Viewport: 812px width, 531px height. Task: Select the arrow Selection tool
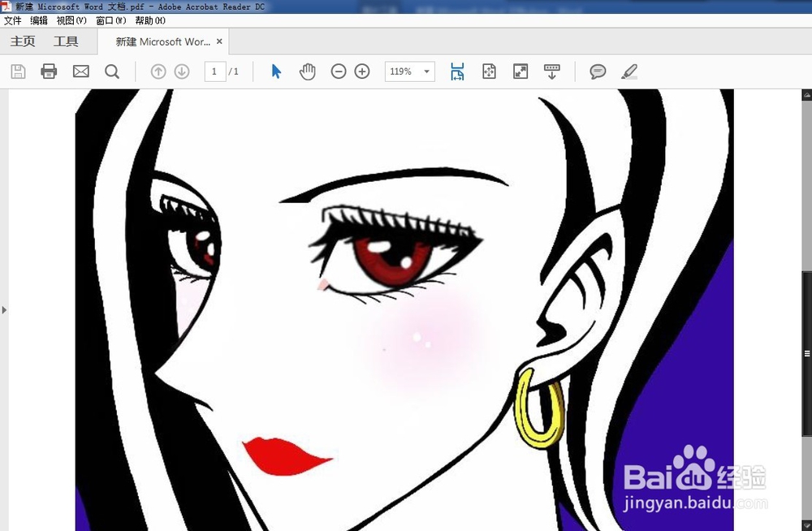(x=277, y=71)
